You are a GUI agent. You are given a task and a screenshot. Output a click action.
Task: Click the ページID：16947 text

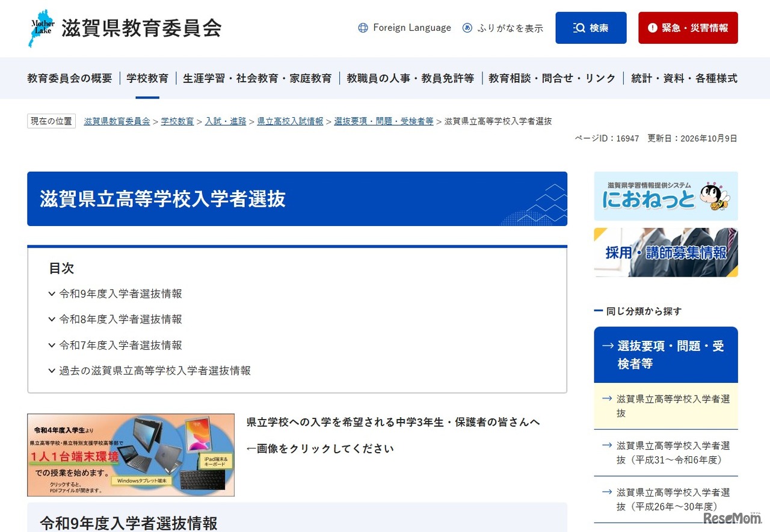[607, 138]
